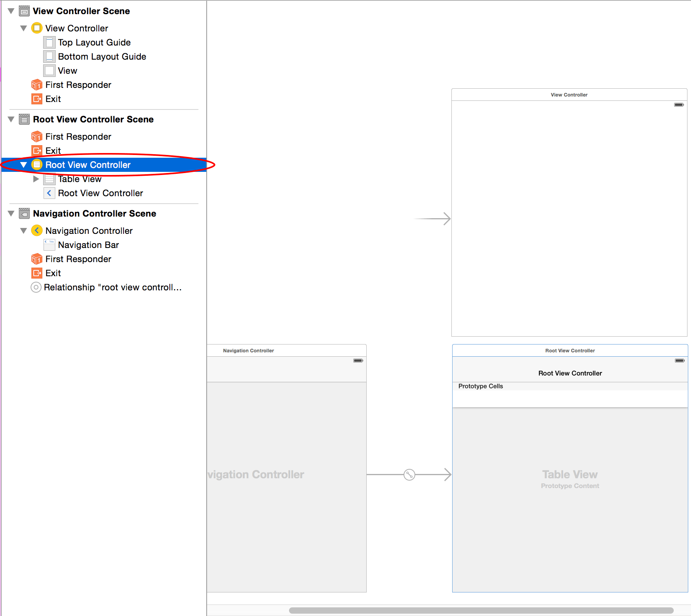Click the segue connector icon between scenes
Image resolution: width=691 pixels, height=616 pixels.
[x=409, y=475]
